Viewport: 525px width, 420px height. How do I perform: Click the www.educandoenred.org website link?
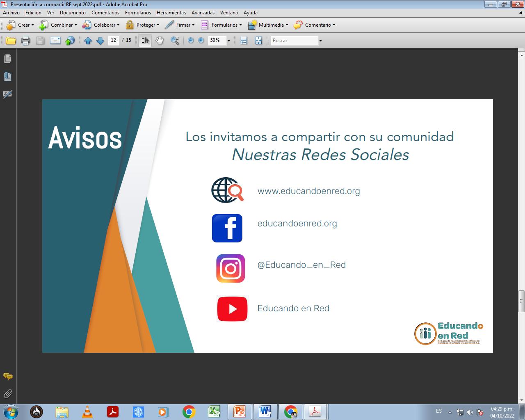[309, 191]
